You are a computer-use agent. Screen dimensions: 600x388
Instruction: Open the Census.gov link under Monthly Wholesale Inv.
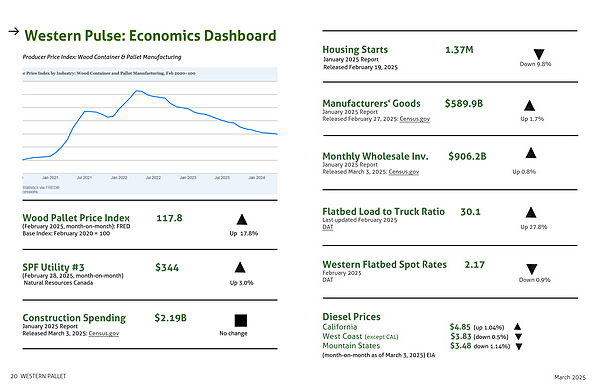coord(404,172)
